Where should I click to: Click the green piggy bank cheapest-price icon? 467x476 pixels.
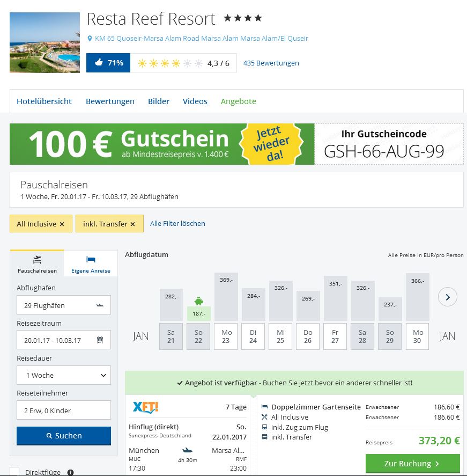[198, 301]
